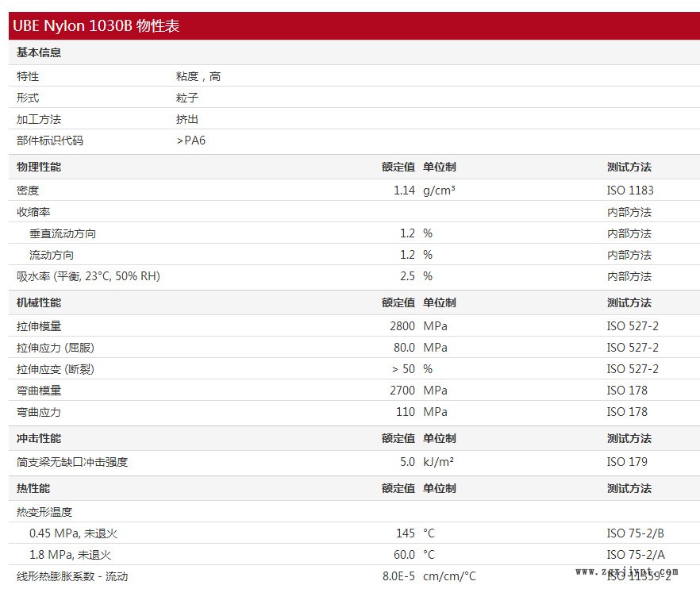Click the ISO 1183 density test method
700x589 pixels.
point(630,191)
